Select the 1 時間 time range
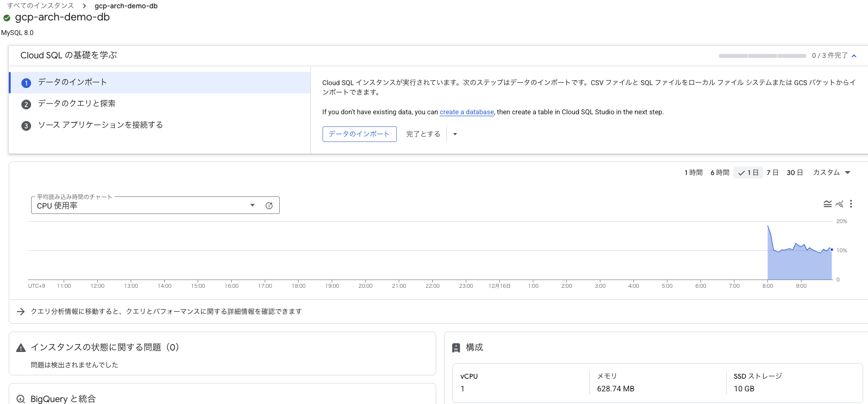This screenshot has width=868, height=404. pyautogui.click(x=693, y=173)
